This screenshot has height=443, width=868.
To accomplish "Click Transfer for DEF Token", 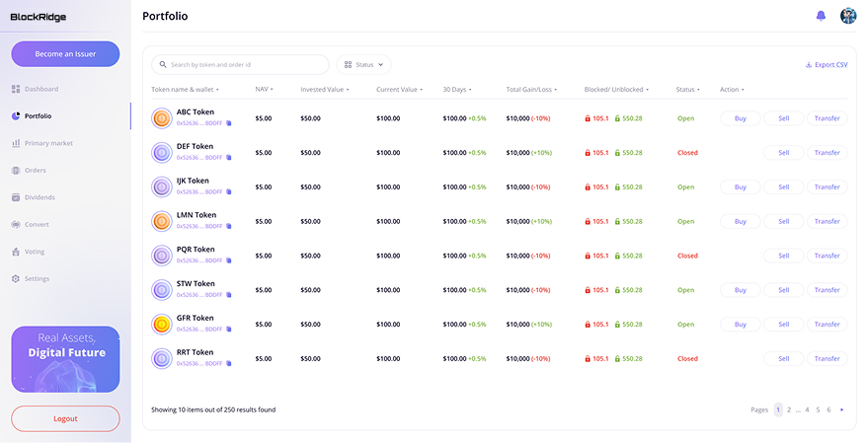I will click(x=827, y=153).
